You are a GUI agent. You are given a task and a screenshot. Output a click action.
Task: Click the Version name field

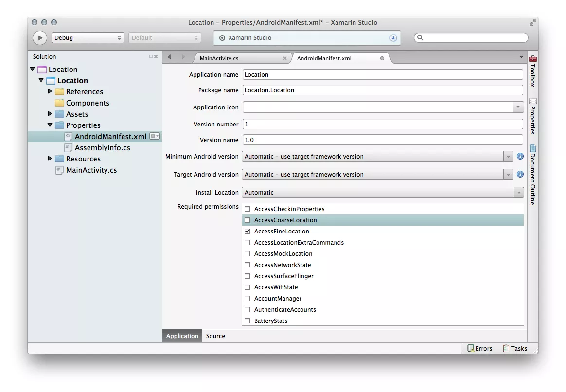pyautogui.click(x=383, y=140)
